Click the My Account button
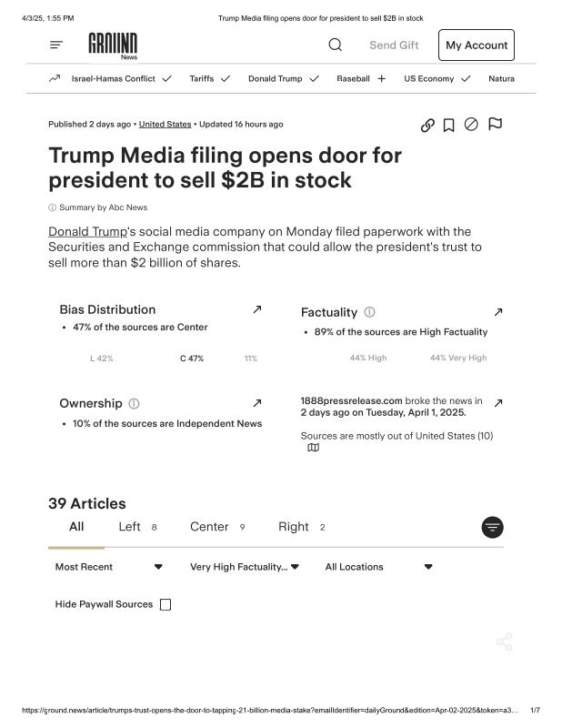The width and height of the screenshot is (562, 728). [476, 45]
